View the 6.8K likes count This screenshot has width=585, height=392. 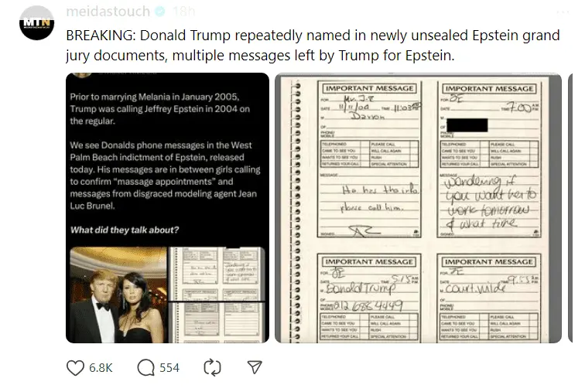click(101, 368)
